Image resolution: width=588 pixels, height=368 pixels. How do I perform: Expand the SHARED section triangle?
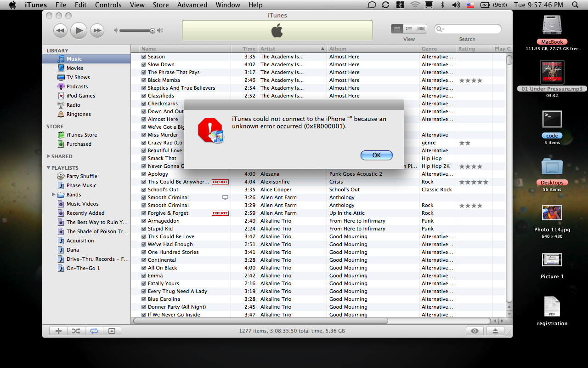tap(49, 156)
